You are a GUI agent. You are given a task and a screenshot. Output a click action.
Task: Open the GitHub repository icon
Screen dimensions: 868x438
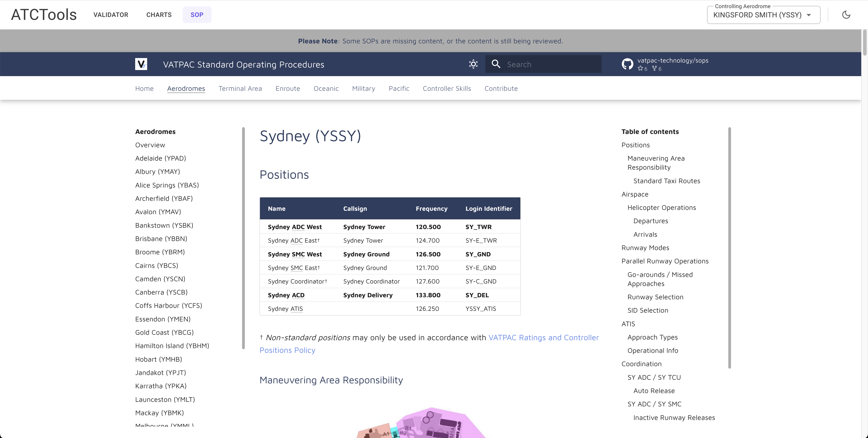point(627,64)
